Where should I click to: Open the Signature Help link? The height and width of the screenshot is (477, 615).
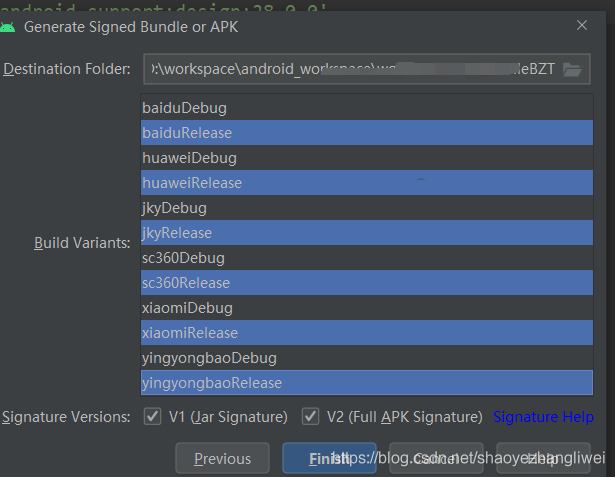tap(543, 417)
